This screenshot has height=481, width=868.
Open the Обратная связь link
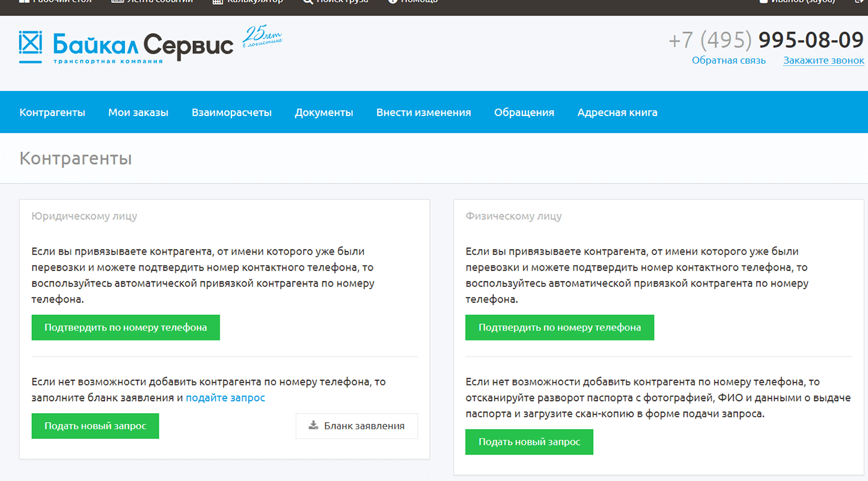pyautogui.click(x=729, y=61)
